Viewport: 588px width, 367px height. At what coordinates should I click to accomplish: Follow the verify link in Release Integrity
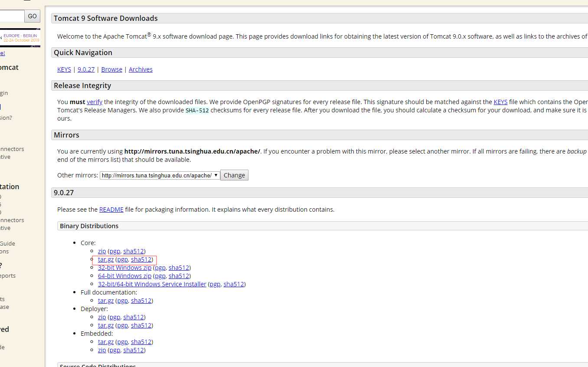95,102
